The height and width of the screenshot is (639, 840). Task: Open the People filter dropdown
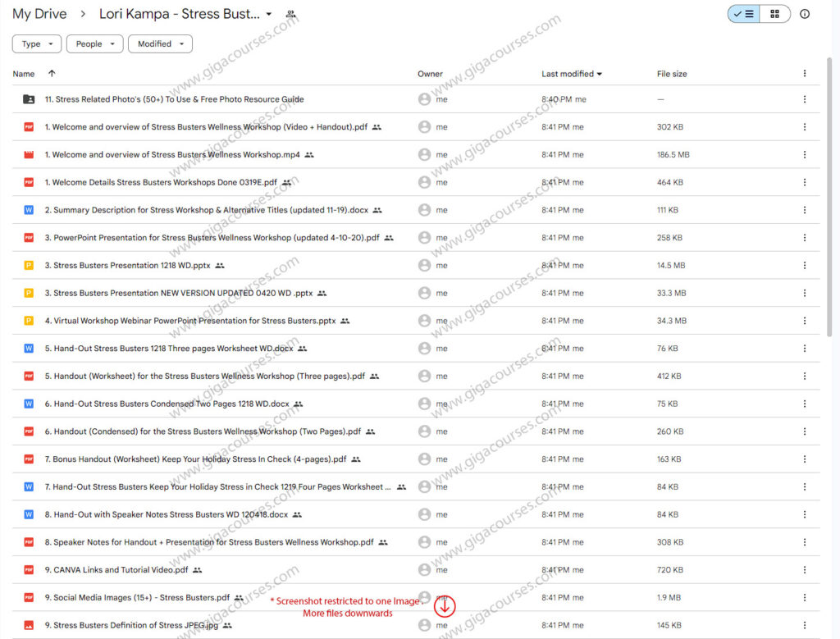[x=94, y=44]
